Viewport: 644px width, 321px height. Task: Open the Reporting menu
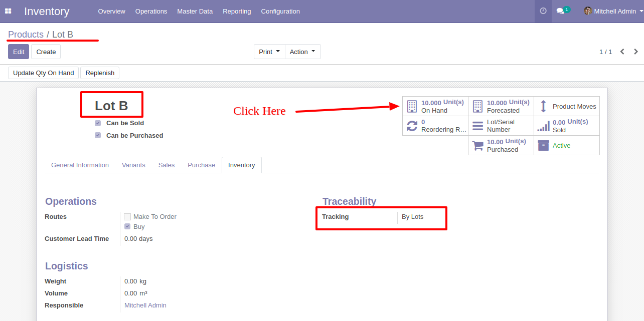click(x=237, y=11)
